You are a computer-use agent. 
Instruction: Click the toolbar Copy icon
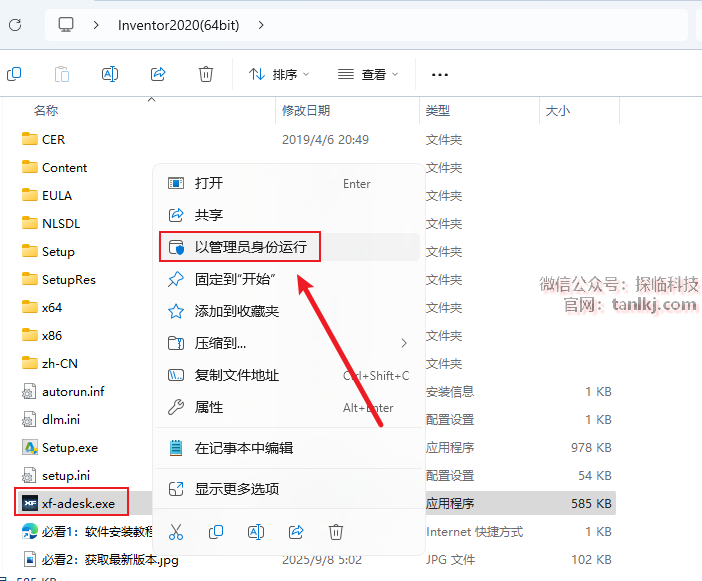(14, 74)
